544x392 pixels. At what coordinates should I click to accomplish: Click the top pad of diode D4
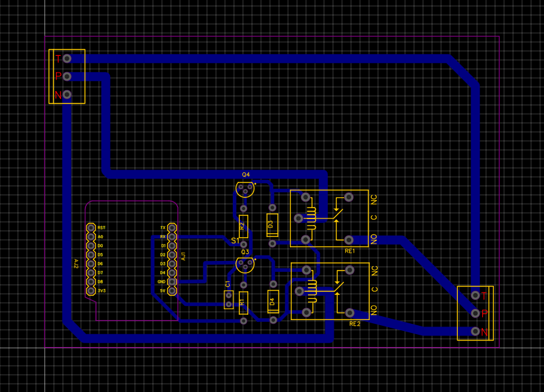click(x=273, y=284)
